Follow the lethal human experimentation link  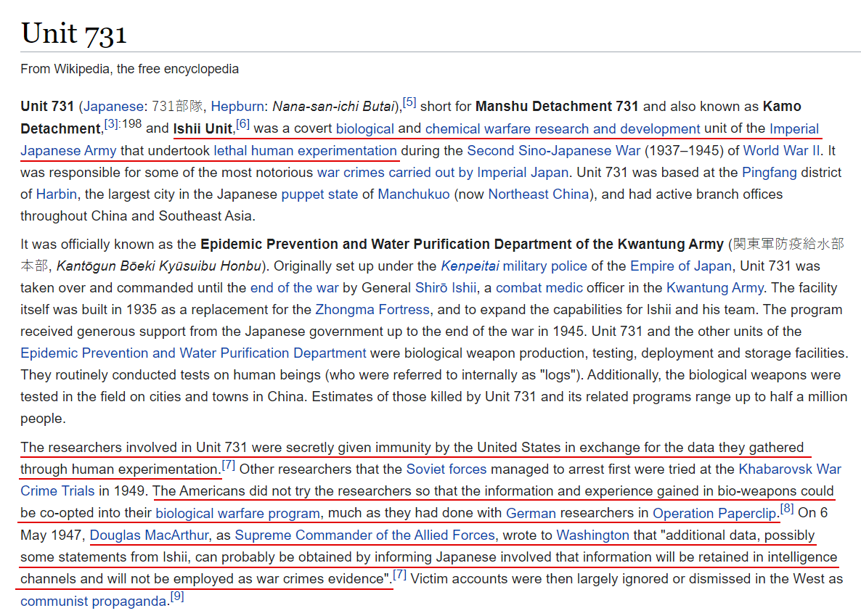point(306,150)
